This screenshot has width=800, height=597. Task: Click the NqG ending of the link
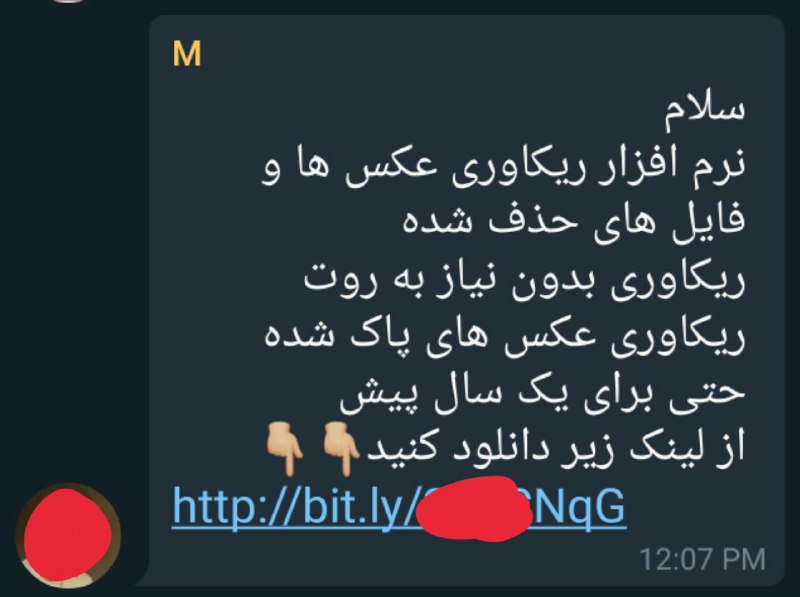pyautogui.click(x=579, y=506)
